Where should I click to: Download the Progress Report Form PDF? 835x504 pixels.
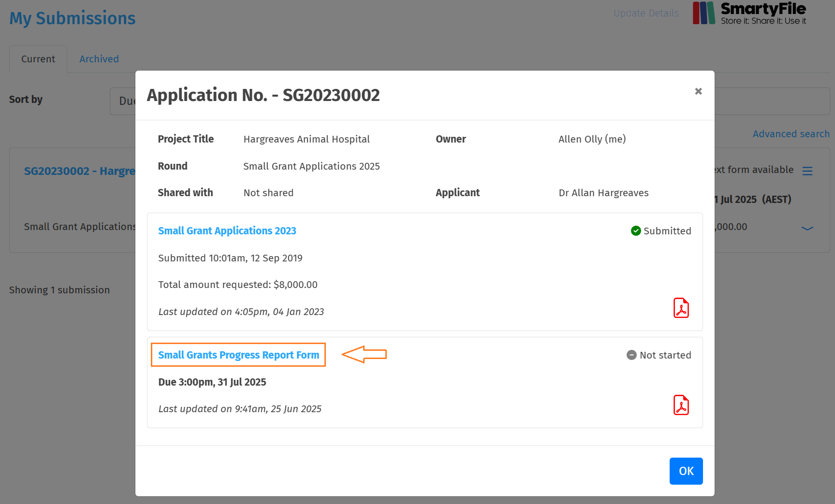(681, 405)
